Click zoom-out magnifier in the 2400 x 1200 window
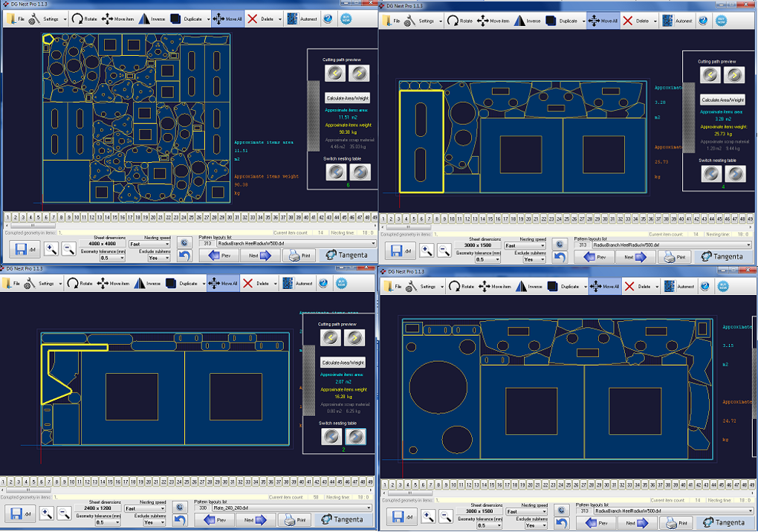This screenshot has width=758, height=532. click(64, 513)
